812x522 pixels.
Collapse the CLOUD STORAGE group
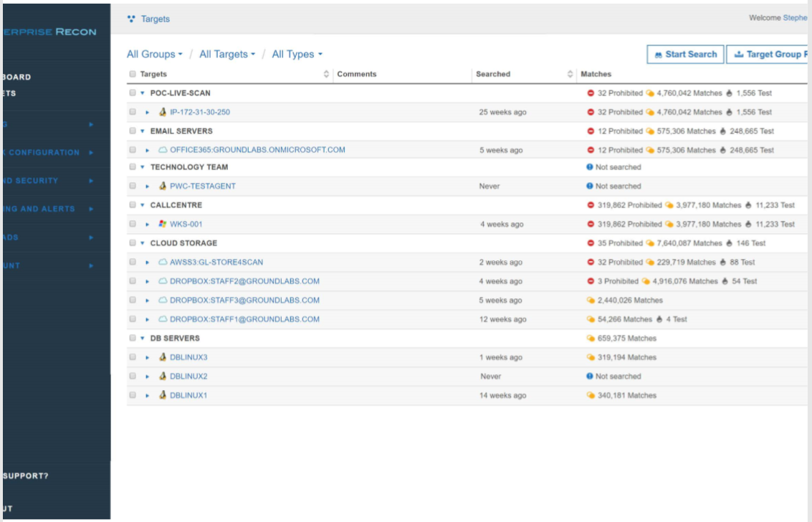[x=143, y=243]
